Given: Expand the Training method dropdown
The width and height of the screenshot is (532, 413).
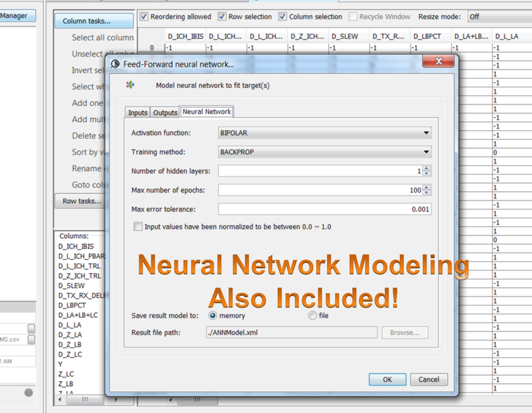Looking at the screenshot, I should [x=325, y=152].
